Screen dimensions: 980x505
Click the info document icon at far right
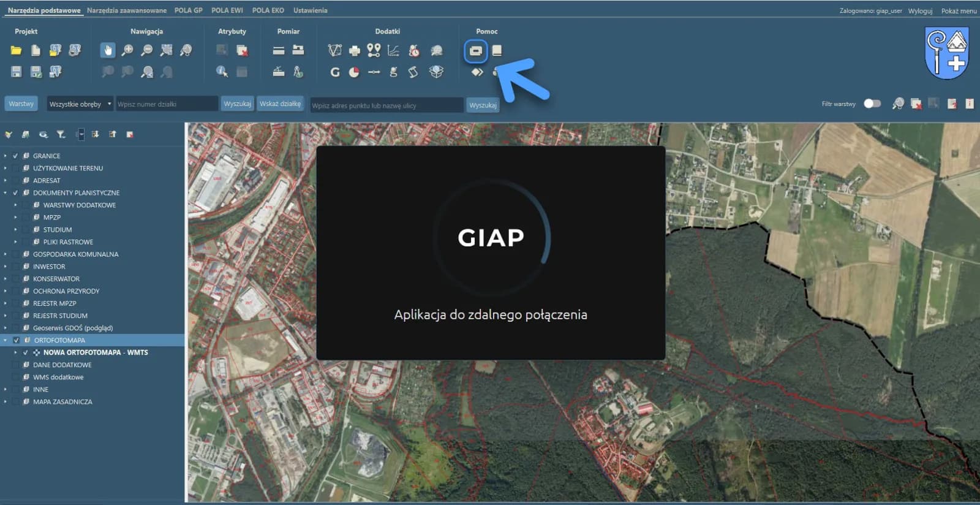pyautogui.click(x=970, y=104)
